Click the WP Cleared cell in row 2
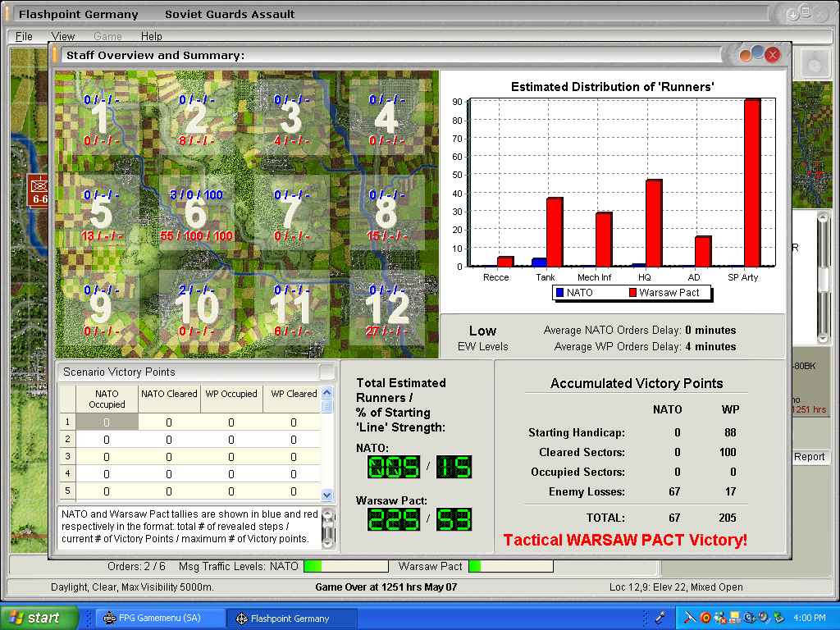This screenshot has width=840, height=630. tap(294, 440)
